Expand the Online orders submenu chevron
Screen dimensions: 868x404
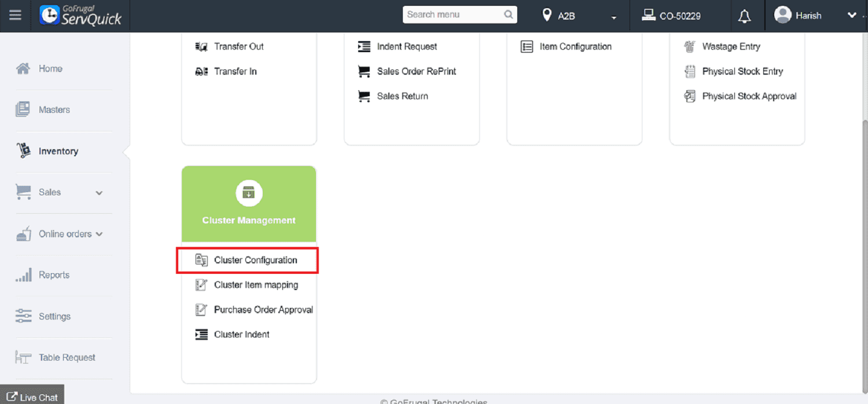(99, 234)
